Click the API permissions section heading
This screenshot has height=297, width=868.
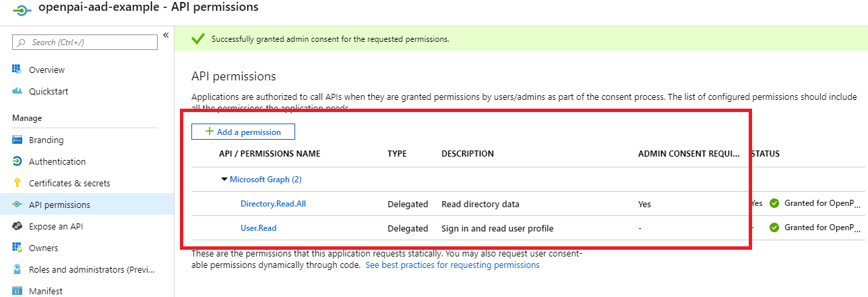coord(234,76)
